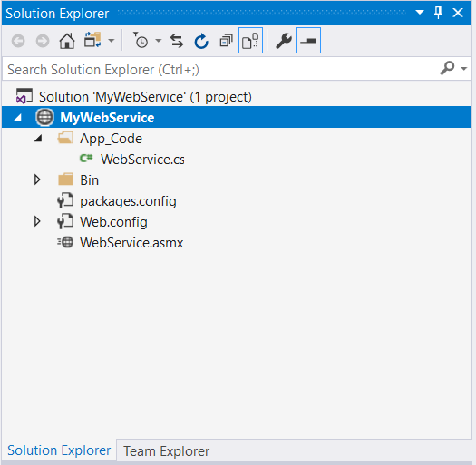Select the WebService.asmx file
The height and width of the screenshot is (465, 476).
point(131,243)
